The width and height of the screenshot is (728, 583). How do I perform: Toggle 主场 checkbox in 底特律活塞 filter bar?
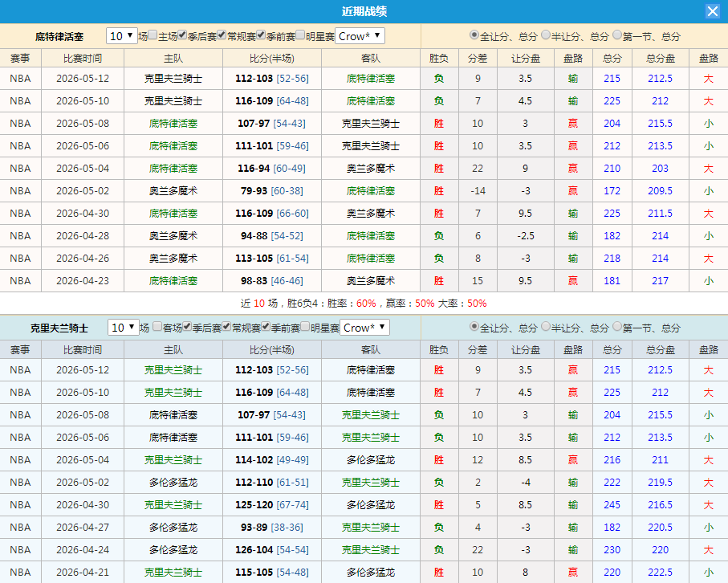153,35
